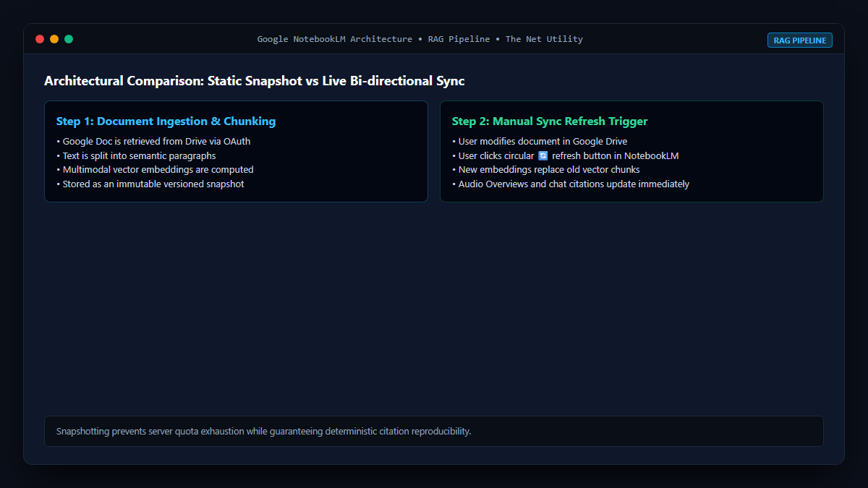Click 'User clicks circular refresh button in NotebookLM' line
The width and height of the screenshot is (868, 488).
pyautogui.click(x=566, y=155)
